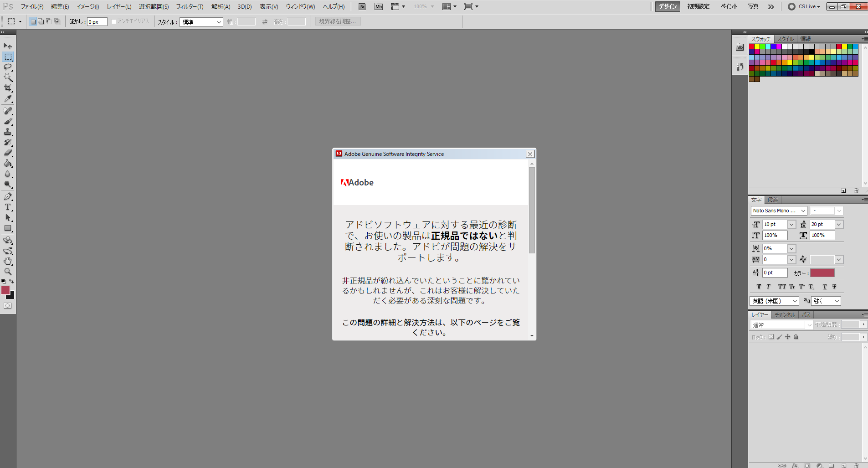The height and width of the screenshot is (468, 868).
Task: Open Noto Sans Mono font family dropdown
Action: (779, 211)
